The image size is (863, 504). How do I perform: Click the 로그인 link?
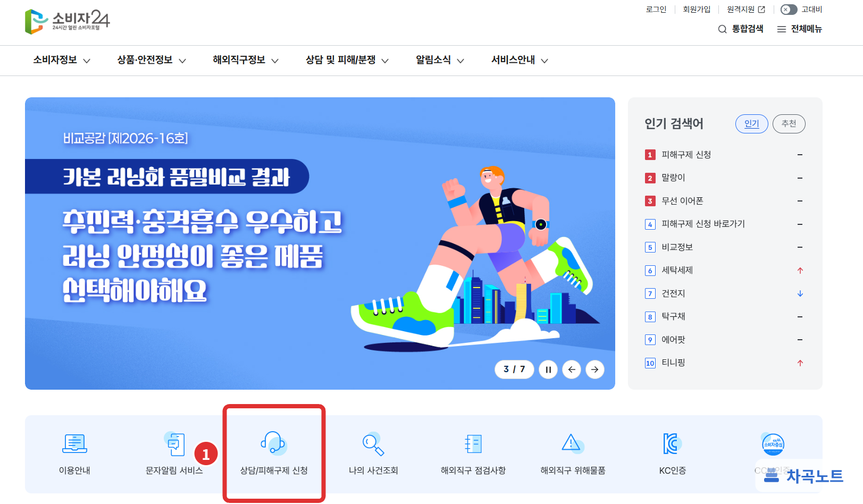coord(656,10)
